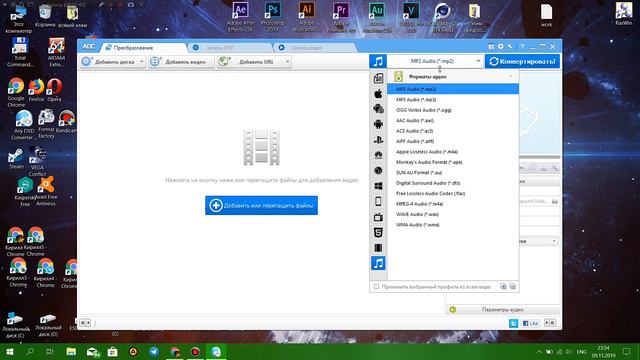Choose AC3 Audio (*.ac3) format

pyautogui.click(x=453, y=131)
